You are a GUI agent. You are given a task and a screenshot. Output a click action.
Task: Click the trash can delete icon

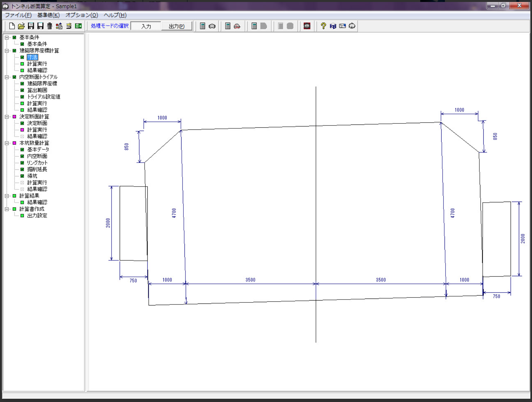[50, 26]
